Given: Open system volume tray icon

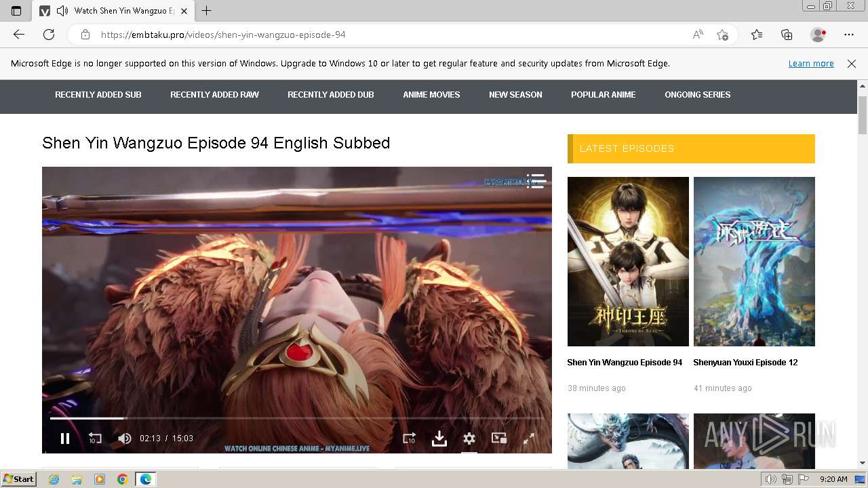Looking at the screenshot, I should (771, 479).
